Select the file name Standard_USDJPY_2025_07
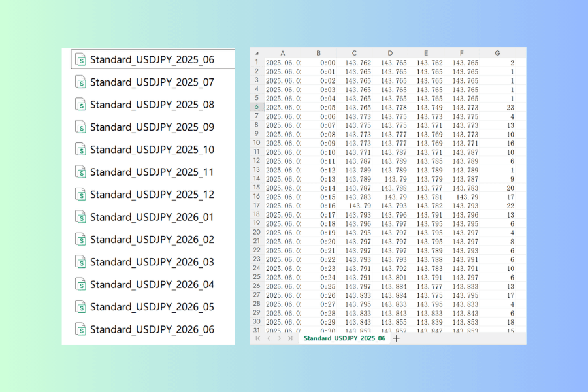Image resolution: width=588 pixels, height=392 pixels. [x=152, y=82]
